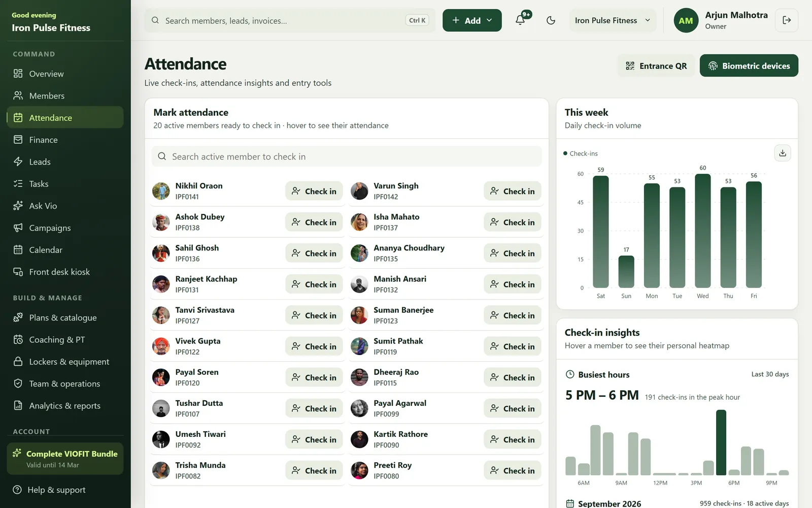Screen dimensions: 812x508
Task: Open the notifications bell
Action: [x=520, y=20]
